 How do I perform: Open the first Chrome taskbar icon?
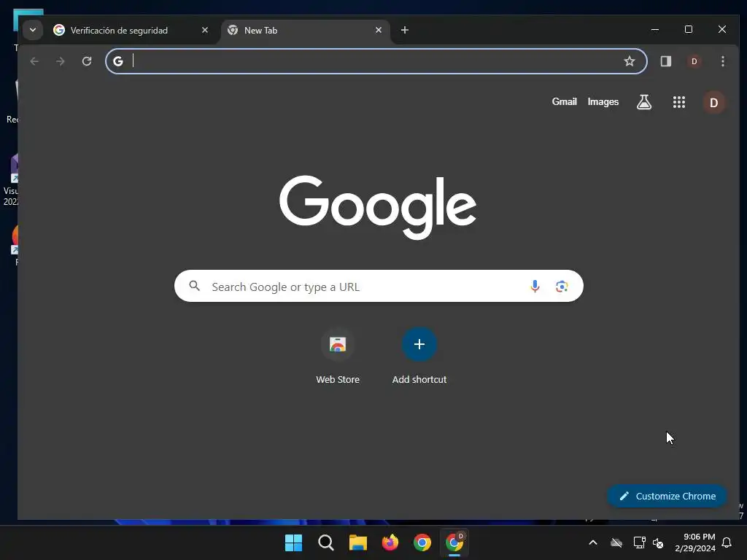pos(422,542)
